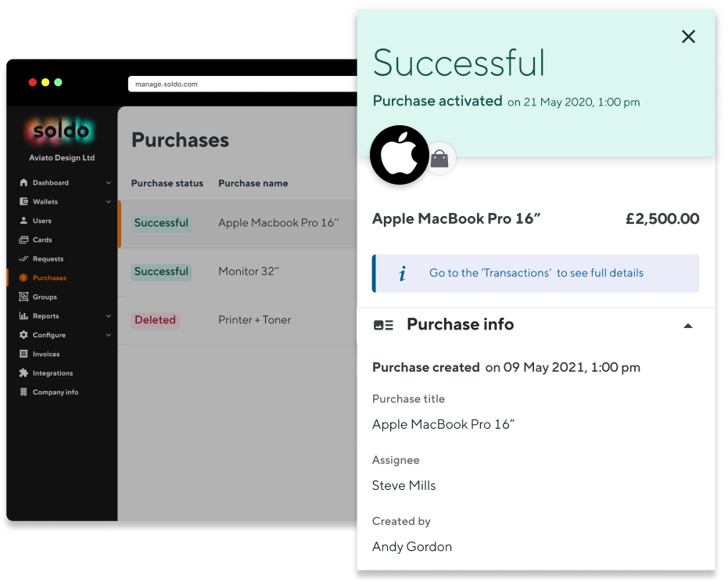Click the Users person icon

[x=23, y=221]
